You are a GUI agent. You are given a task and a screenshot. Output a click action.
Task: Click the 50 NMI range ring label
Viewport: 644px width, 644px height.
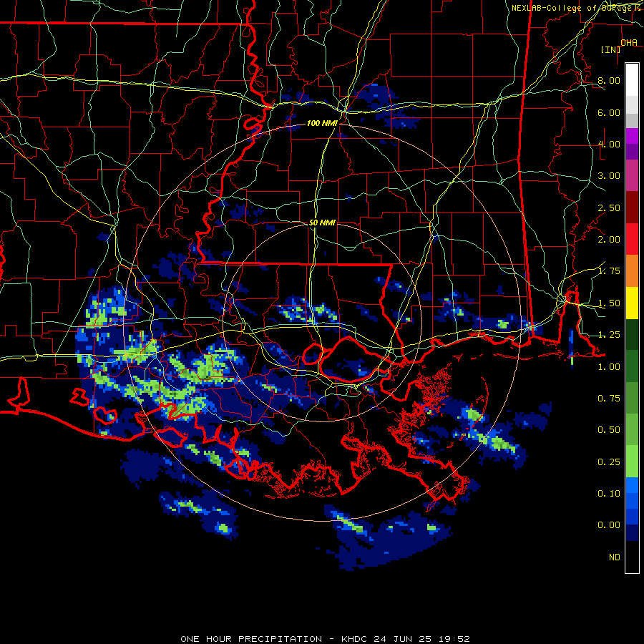tap(322, 223)
